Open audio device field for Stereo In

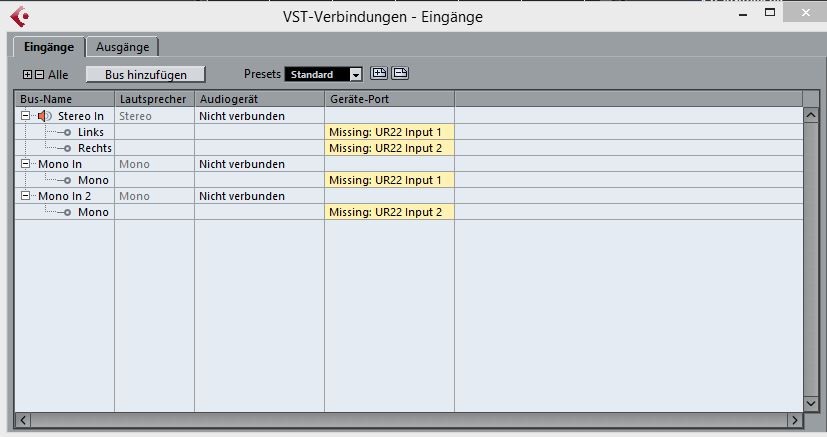[x=259, y=116]
